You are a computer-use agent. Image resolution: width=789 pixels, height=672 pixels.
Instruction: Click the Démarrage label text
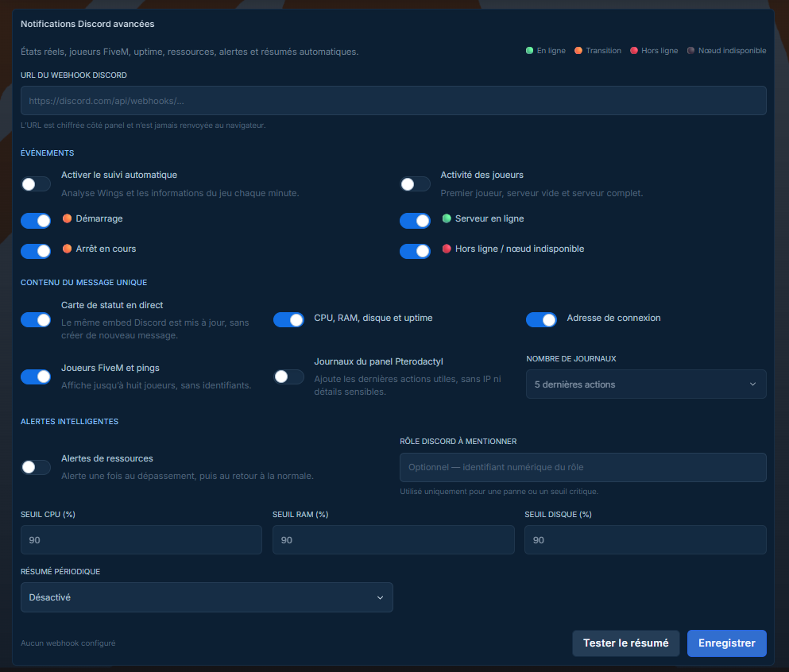click(x=99, y=218)
